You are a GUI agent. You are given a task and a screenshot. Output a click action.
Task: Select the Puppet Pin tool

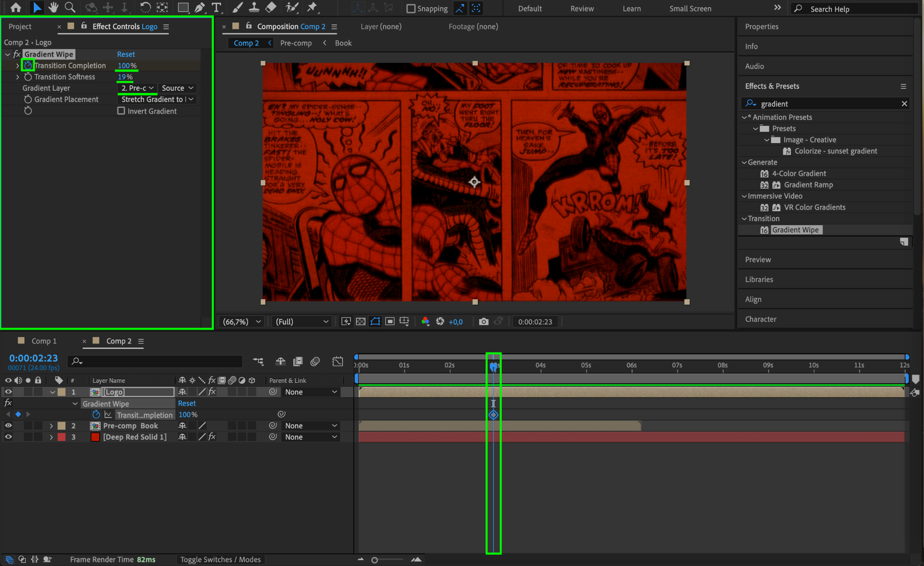[312, 8]
